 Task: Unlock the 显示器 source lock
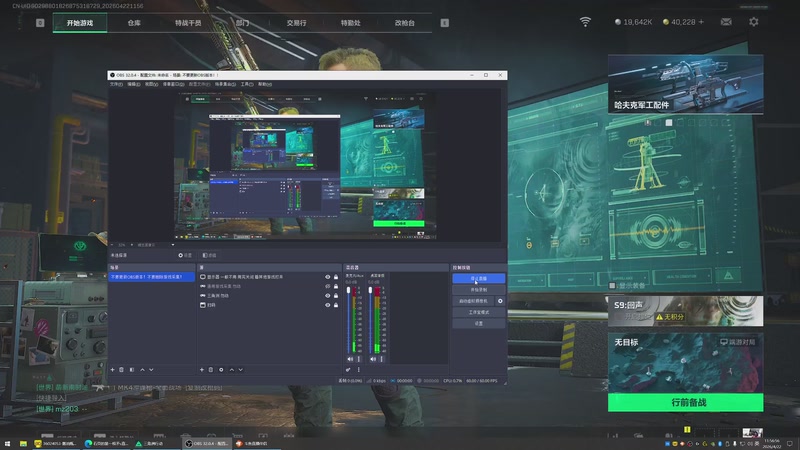[336, 277]
